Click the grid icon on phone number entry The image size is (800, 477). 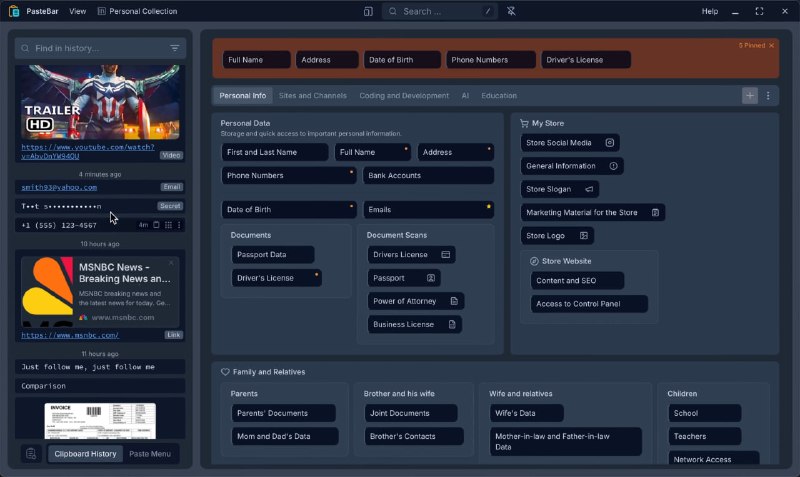pos(168,225)
